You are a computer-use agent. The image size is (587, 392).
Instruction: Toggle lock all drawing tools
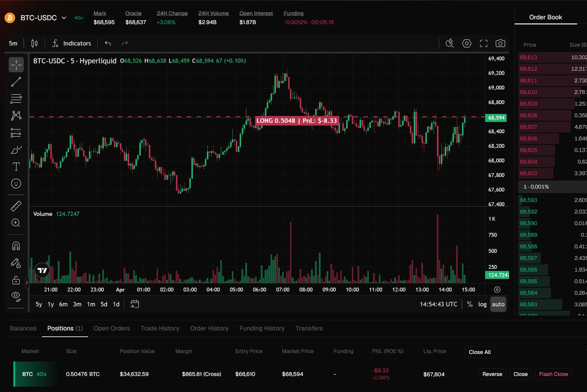coord(16,280)
